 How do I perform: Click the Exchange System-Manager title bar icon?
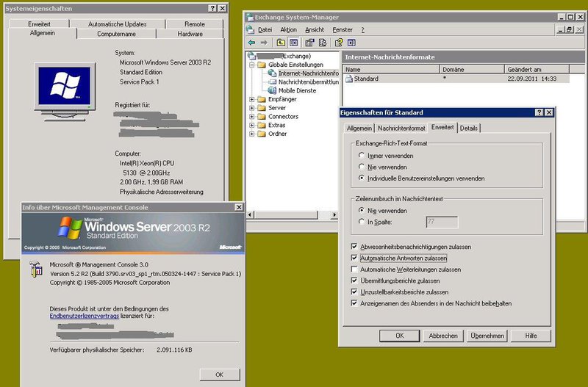[x=250, y=17]
